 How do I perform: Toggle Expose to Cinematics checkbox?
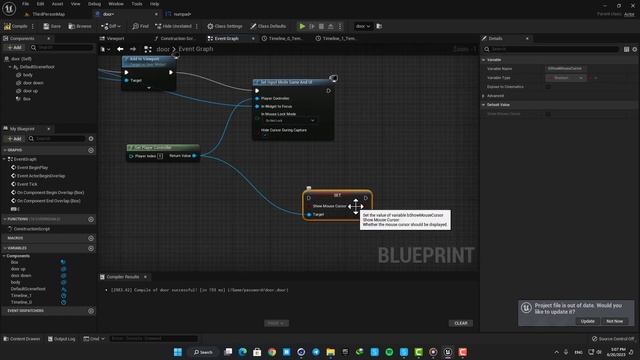click(548, 87)
